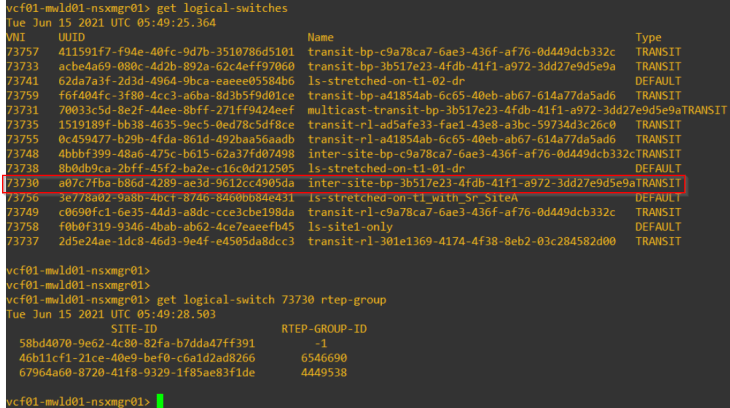Click rtep group value 6546690
Screen dimensions: 730x408
coord(324,358)
